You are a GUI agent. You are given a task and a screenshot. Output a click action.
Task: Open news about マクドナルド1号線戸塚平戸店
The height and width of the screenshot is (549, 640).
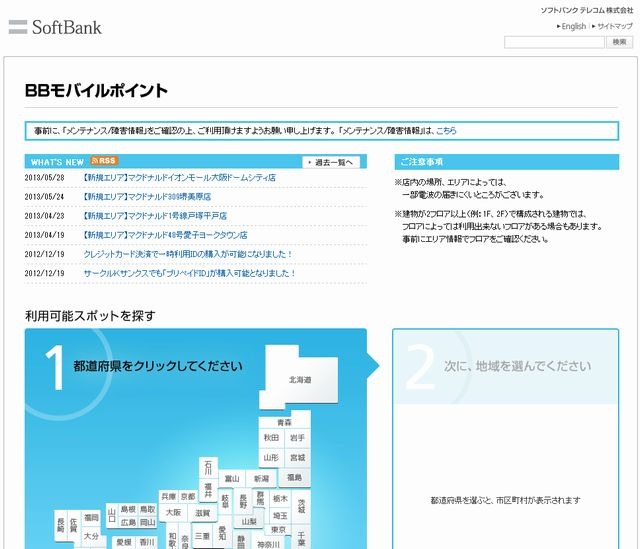click(155, 216)
